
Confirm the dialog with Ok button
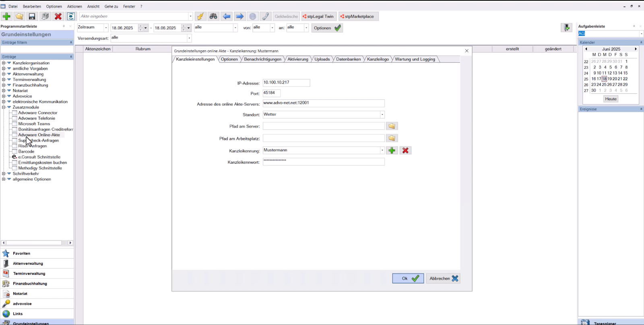(408, 278)
